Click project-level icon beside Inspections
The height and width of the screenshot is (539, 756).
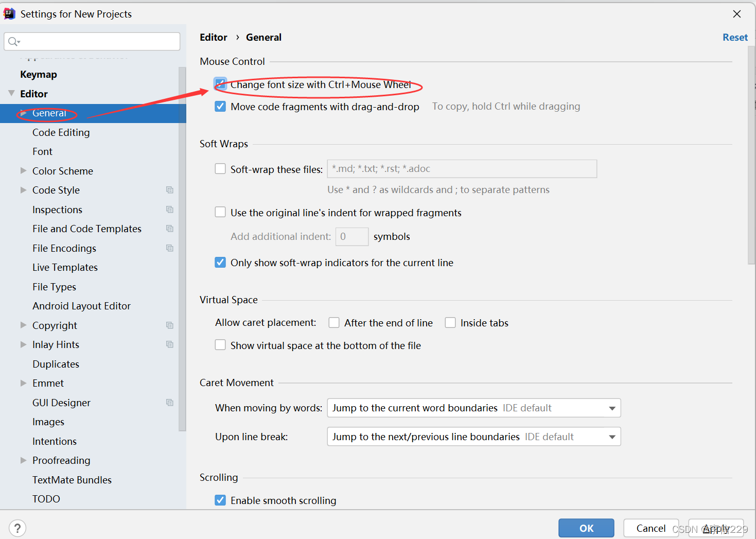[x=170, y=210]
